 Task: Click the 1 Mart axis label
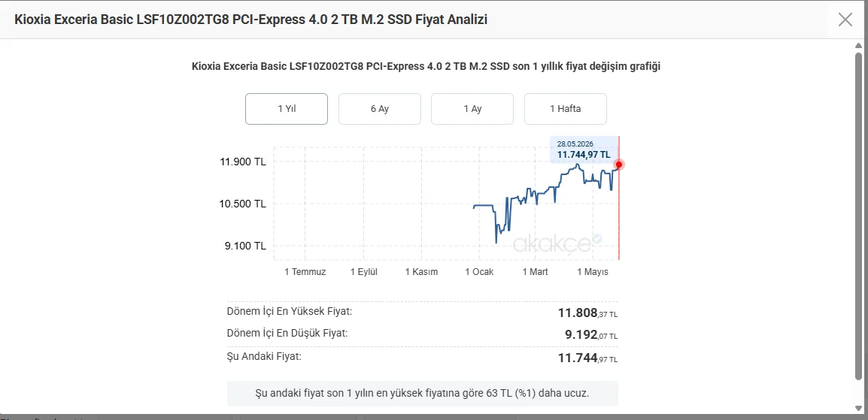tap(536, 272)
